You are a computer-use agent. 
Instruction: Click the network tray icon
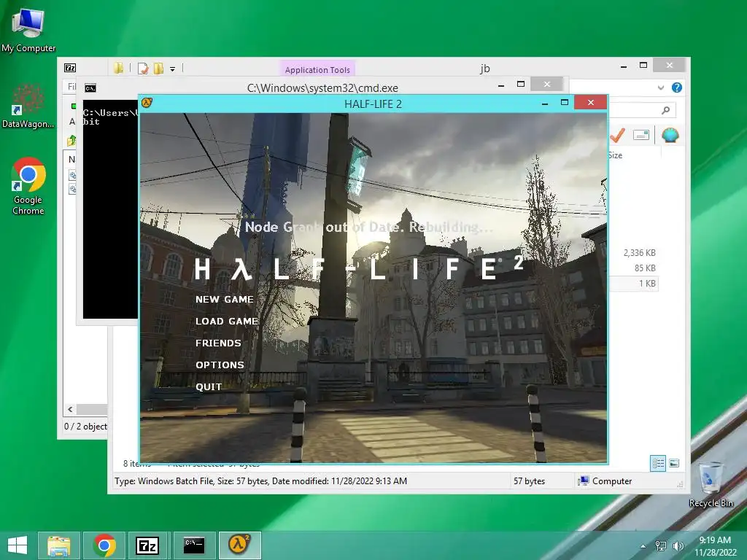[661, 546]
